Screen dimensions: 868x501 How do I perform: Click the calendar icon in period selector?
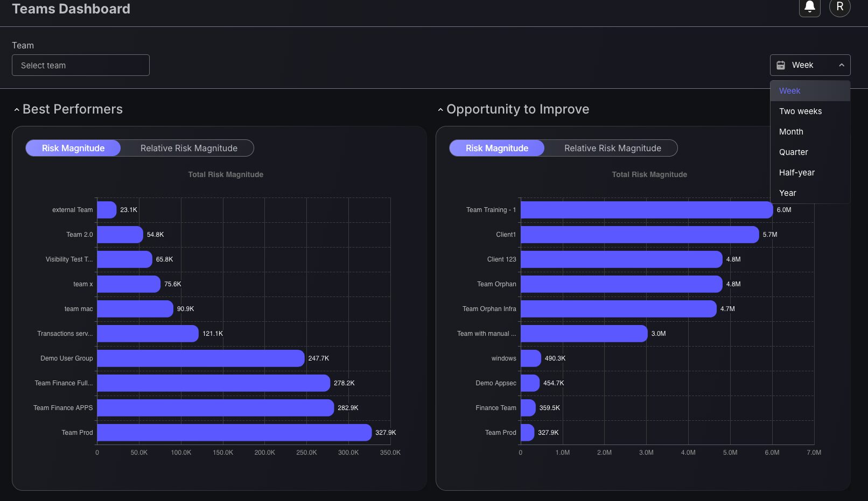(x=781, y=65)
